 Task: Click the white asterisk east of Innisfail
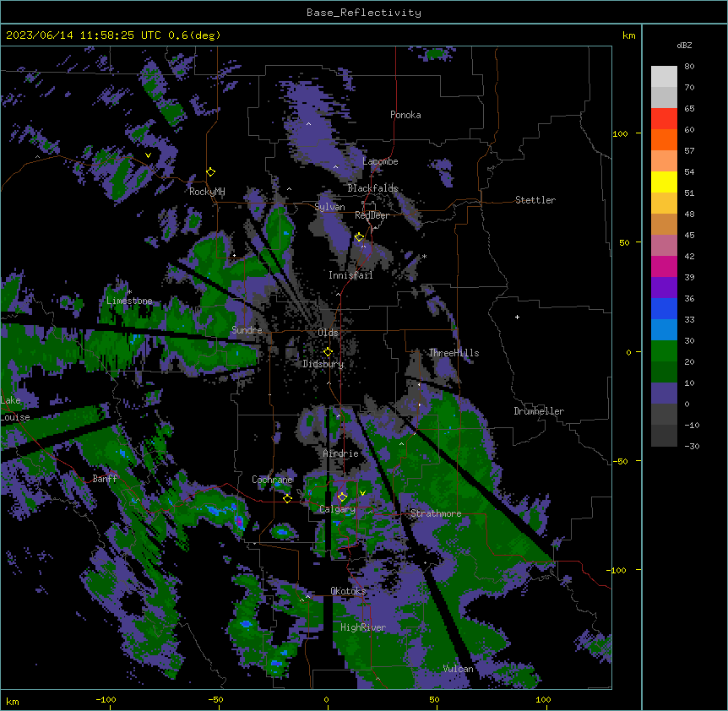pyautogui.click(x=424, y=257)
